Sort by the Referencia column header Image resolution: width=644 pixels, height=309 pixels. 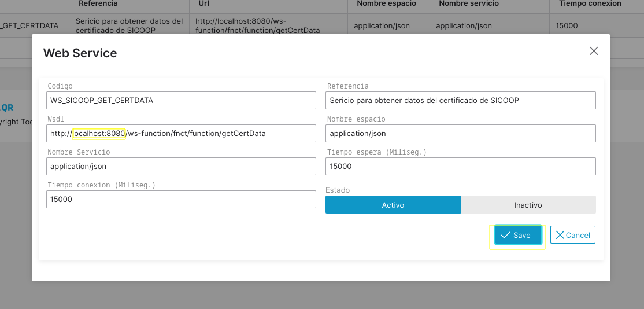[x=98, y=3]
